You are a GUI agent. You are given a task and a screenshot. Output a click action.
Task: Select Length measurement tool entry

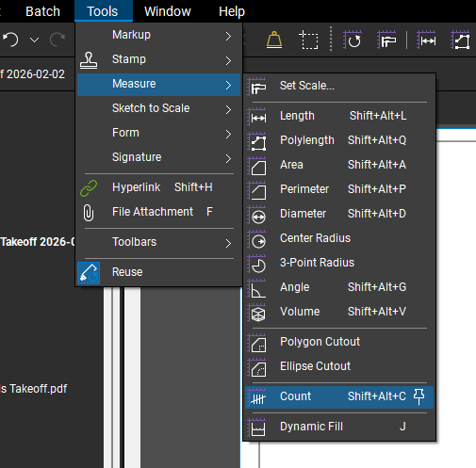click(339, 116)
